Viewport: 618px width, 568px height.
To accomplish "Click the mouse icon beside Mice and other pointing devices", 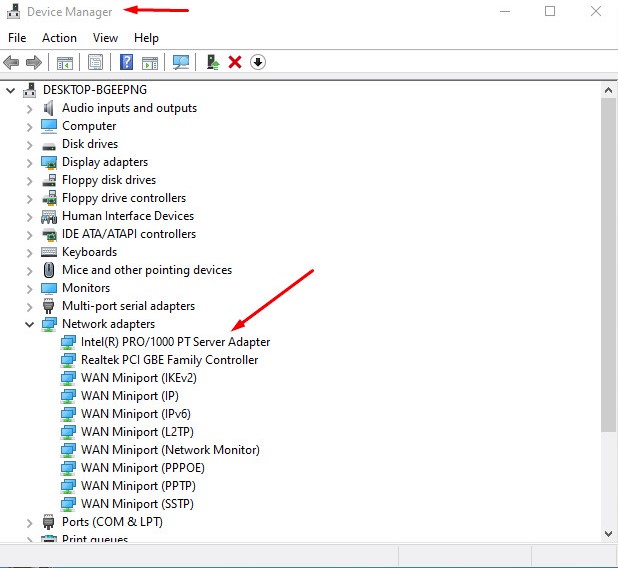I will click(x=49, y=270).
